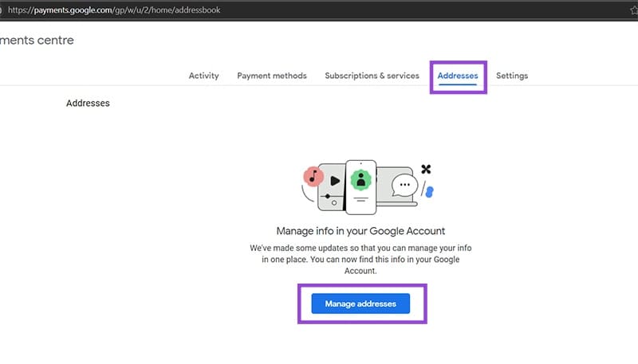Click the bookmark star in address bar
This screenshot has height=364, width=638.
click(634, 10)
